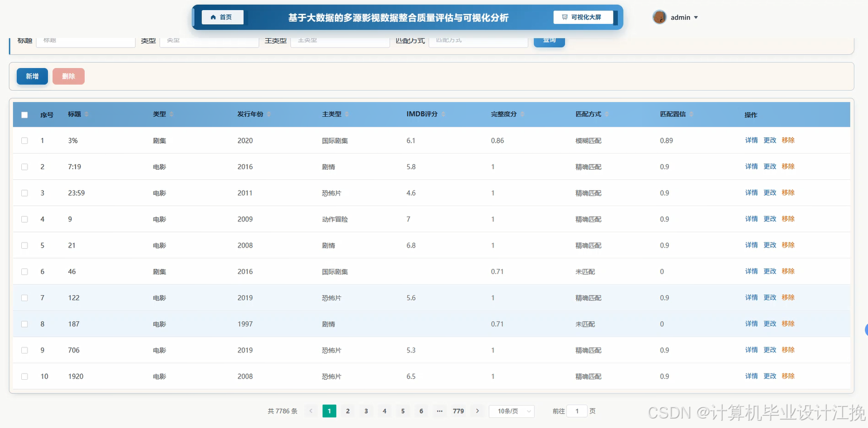Select the 模糊匹配 cell in row 1
The height and width of the screenshot is (428, 868).
(589, 141)
